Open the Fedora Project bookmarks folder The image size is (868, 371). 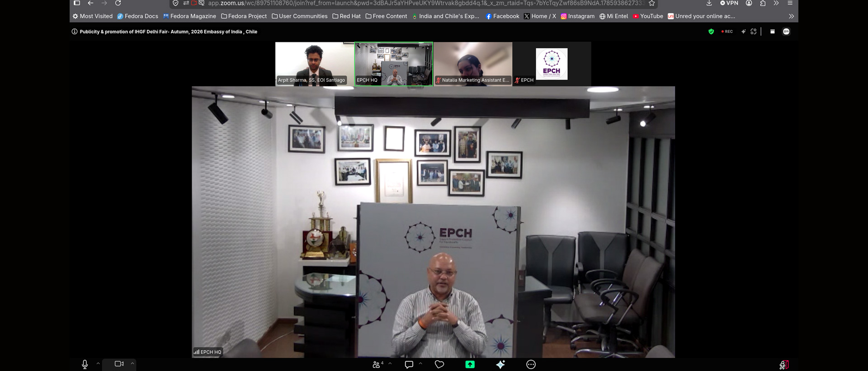[x=244, y=16]
